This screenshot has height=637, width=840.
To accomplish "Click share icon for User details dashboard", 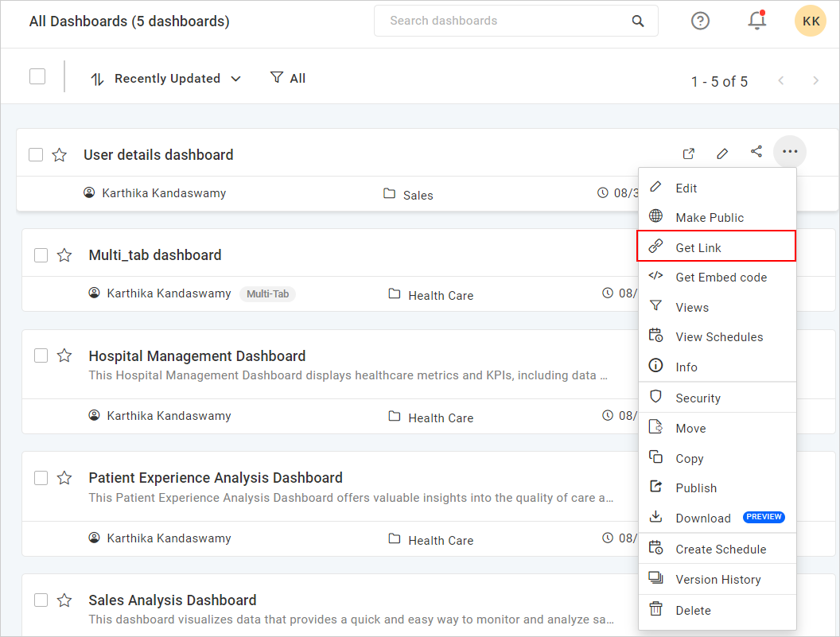I will [756, 152].
